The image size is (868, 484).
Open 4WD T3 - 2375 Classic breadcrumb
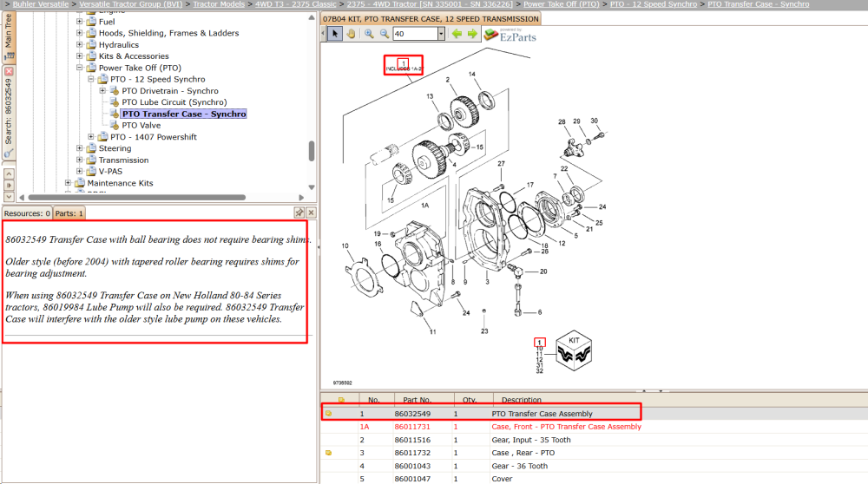pyautogui.click(x=296, y=3)
